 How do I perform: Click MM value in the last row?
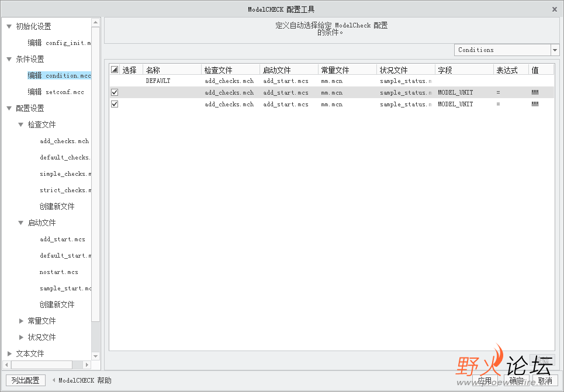coord(535,104)
